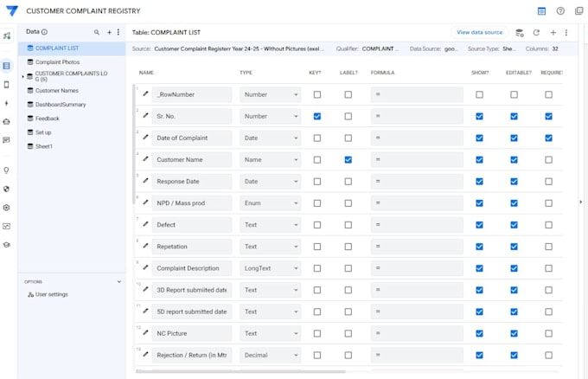Open LongText type dropdown for Complaint Description
This screenshot has height=379, width=588.
pos(271,268)
